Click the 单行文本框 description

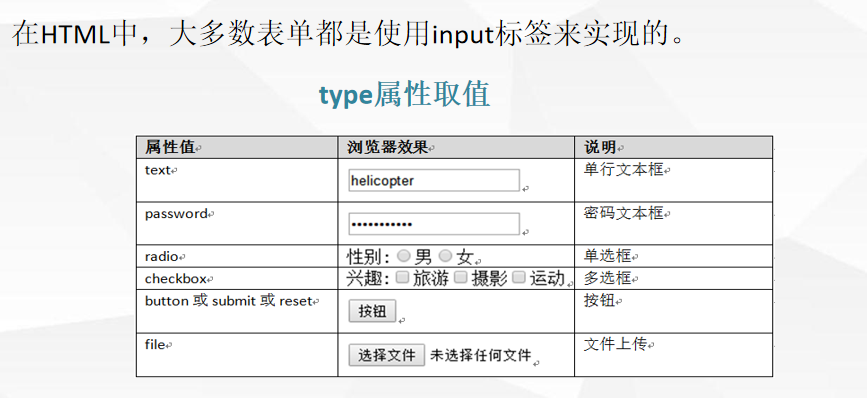[x=624, y=170]
